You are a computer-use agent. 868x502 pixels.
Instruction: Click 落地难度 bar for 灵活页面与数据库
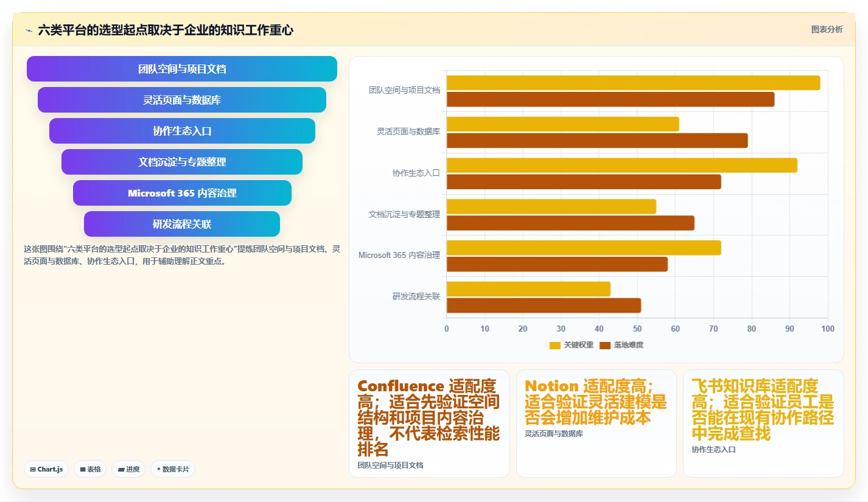coord(597,141)
